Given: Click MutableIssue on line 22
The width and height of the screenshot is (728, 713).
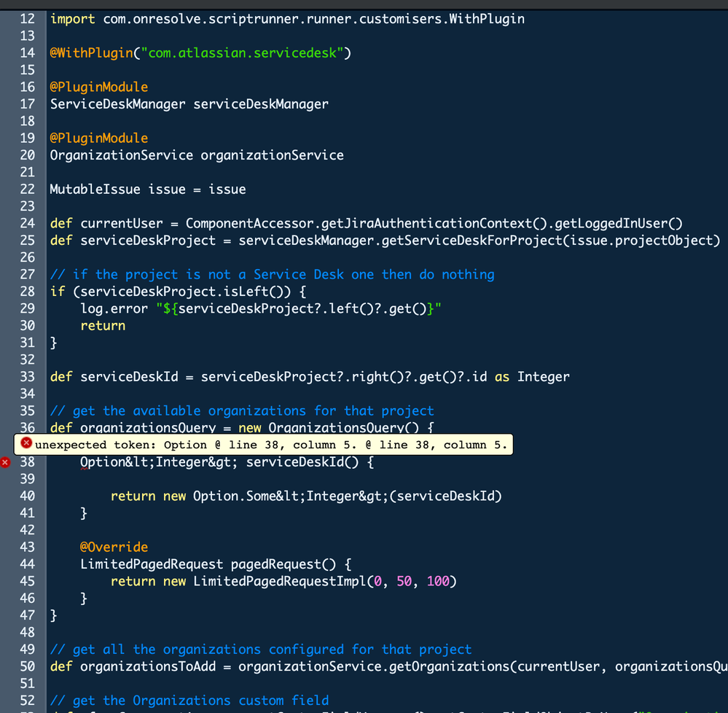Looking at the screenshot, I should (95, 189).
